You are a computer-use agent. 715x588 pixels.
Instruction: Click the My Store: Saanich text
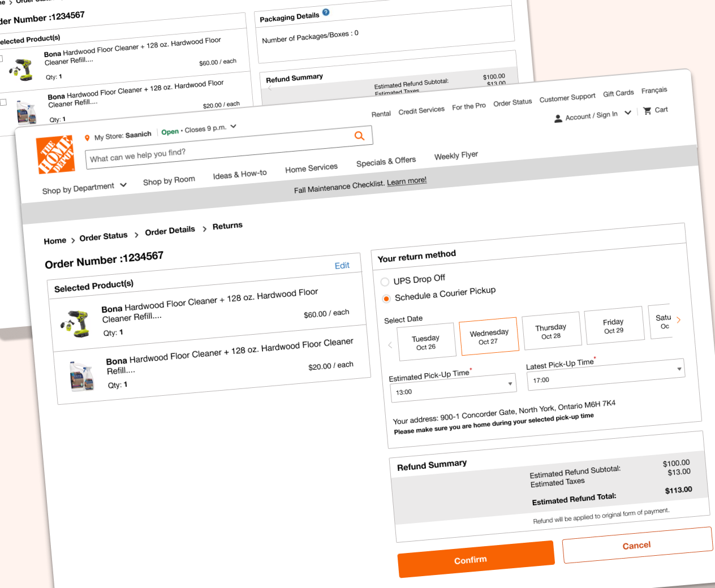click(x=123, y=136)
